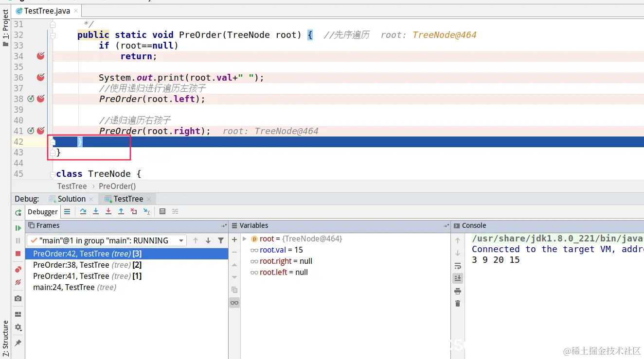The image size is (644, 359).
Task: Click the Trace Current Stream Chain icon
Action: 175,211
